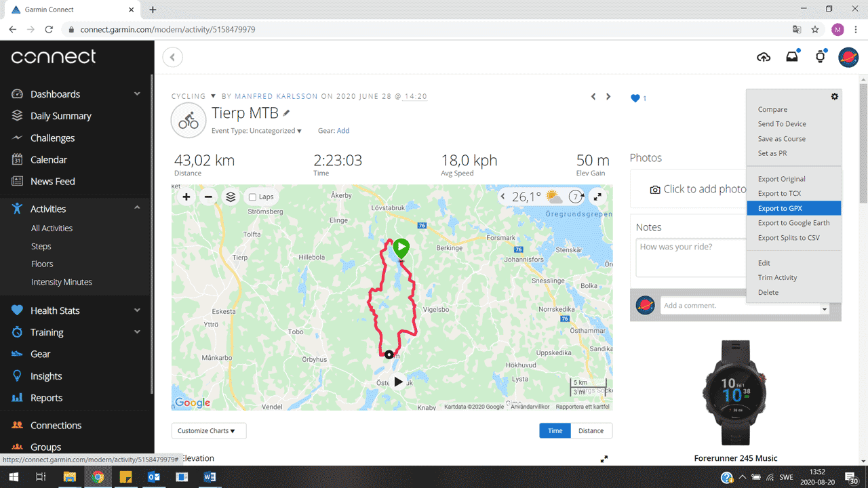Open the inbox notifications icon
This screenshot has width=868, height=488.
tap(792, 57)
